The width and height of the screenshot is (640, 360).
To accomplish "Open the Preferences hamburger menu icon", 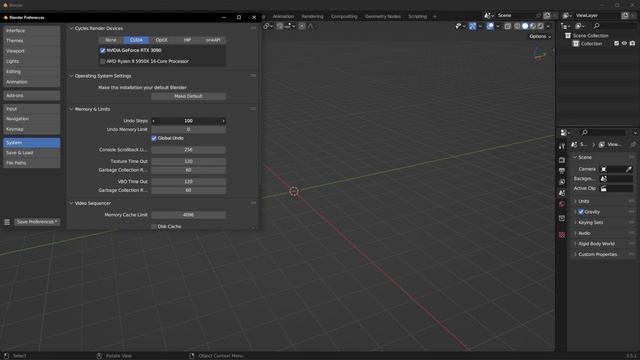I will point(7,222).
